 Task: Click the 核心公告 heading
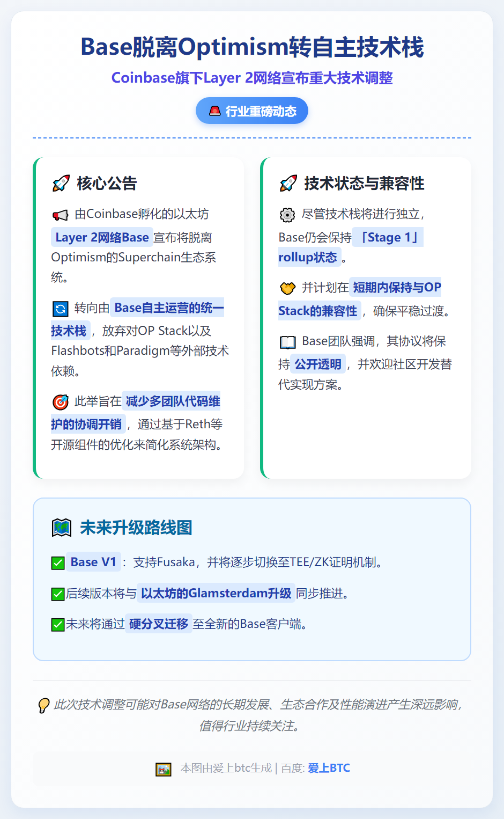tap(107, 184)
